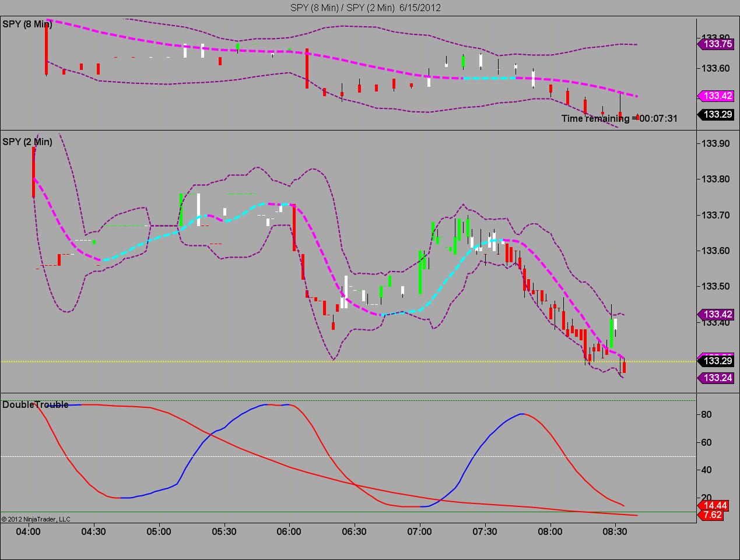Click the cyan moving average segment in 8 Min panel
Viewport: 740px width, 560px height.
489,78
